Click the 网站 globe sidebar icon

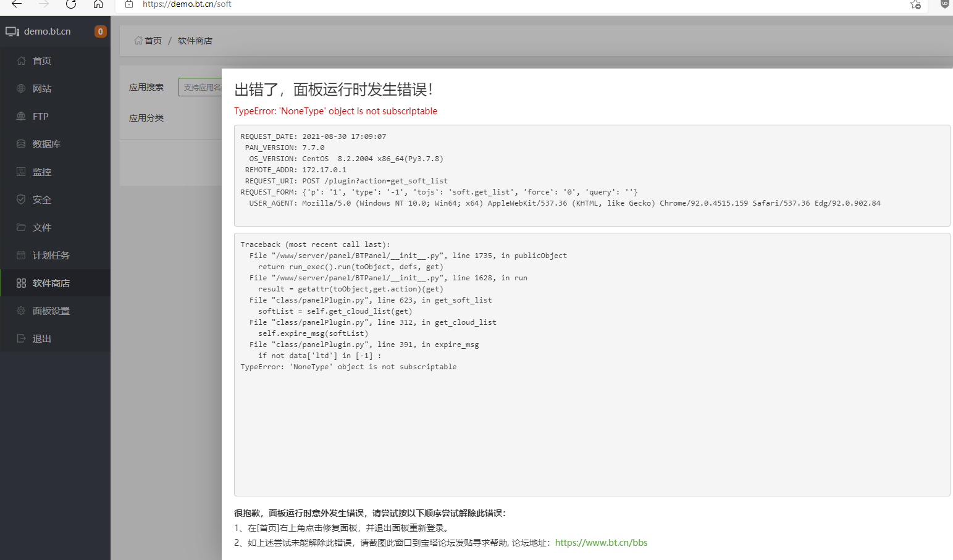(21, 88)
